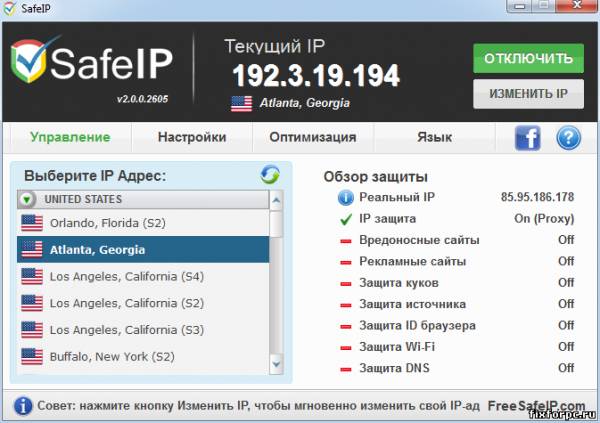This screenshot has width=600, height=423.
Task: Click the On (Proxy) status value
Action: [x=544, y=219]
